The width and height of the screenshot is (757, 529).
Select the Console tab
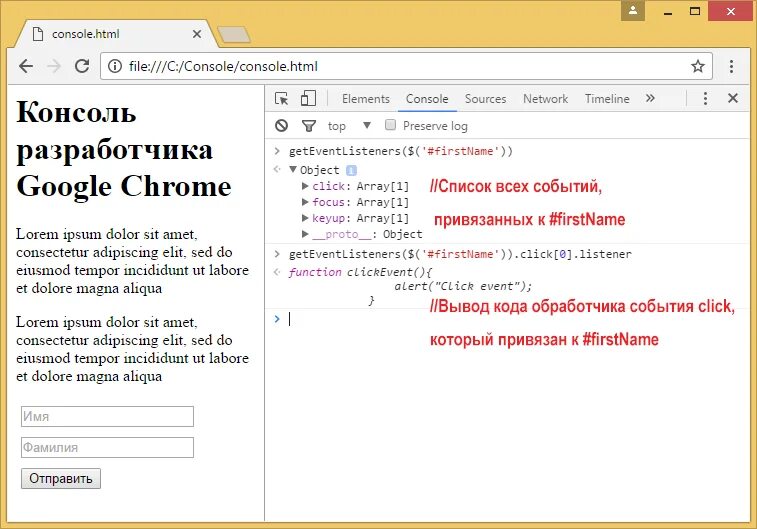[427, 99]
